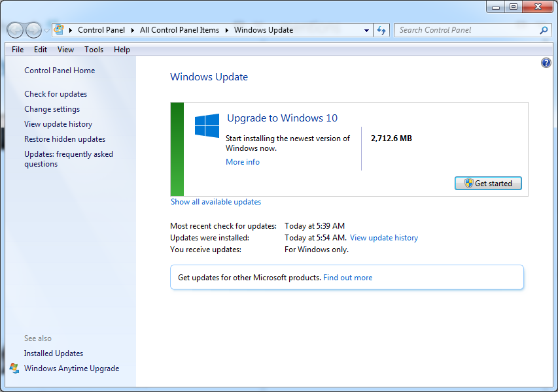
Task: Open the More info link
Action: 243,162
